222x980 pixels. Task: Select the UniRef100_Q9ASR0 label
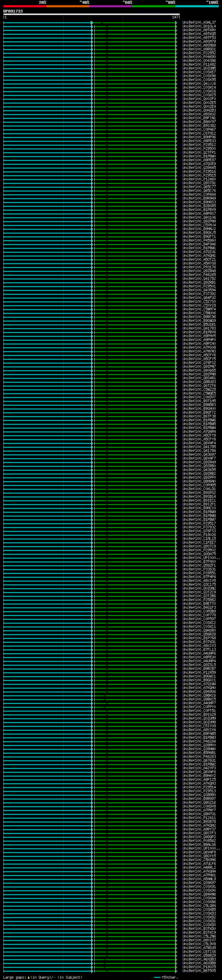[199, 631]
